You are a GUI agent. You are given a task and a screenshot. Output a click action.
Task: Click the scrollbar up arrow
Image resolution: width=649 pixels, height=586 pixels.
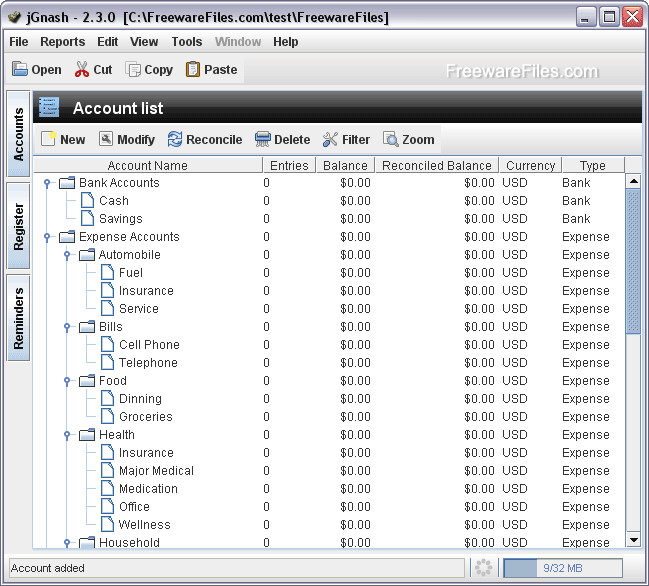pos(634,181)
